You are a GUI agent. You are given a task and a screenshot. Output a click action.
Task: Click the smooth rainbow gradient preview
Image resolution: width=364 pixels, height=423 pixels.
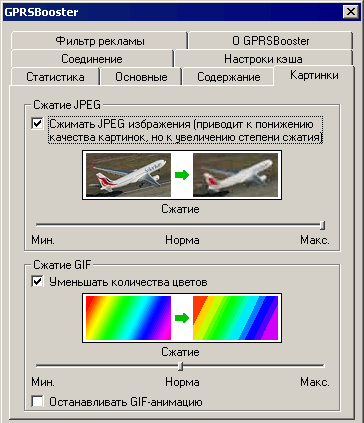(x=128, y=318)
